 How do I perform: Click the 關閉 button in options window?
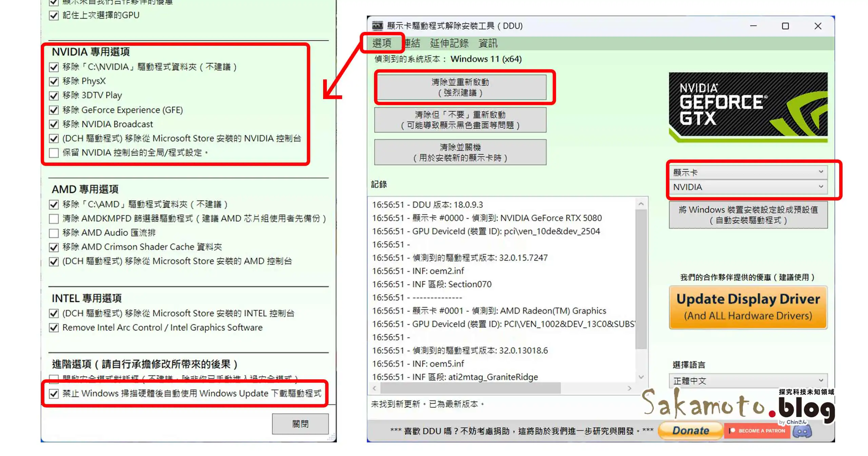pos(300,423)
